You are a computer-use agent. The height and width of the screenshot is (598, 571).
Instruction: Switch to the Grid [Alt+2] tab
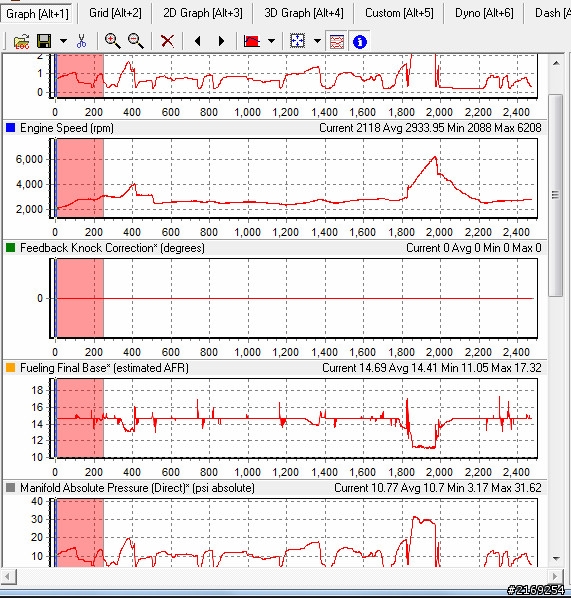coord(115,13)
